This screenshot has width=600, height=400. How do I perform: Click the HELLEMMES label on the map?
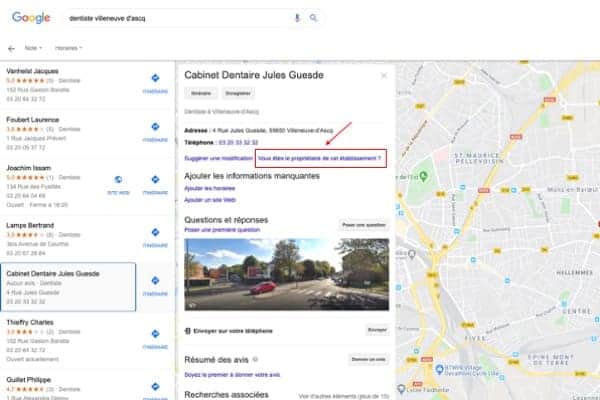(574, 273)
